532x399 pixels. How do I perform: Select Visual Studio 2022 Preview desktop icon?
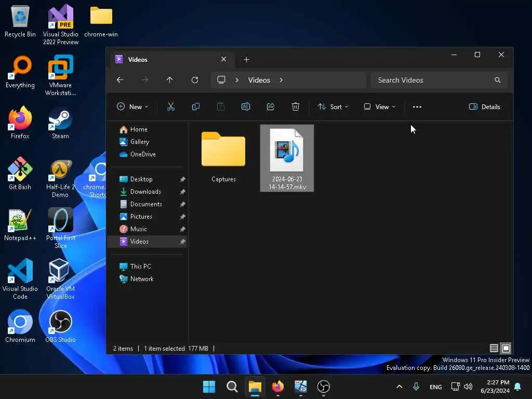click(60, 24)
